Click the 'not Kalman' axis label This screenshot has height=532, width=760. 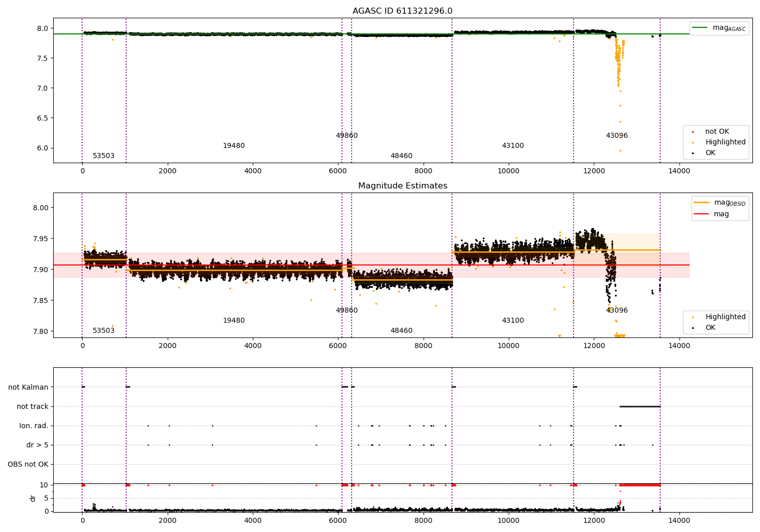pyautogui.click(x=28, y=387)
